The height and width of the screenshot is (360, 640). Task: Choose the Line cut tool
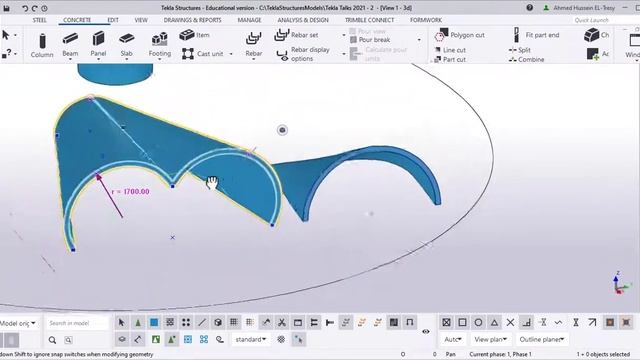coord(450,50)
